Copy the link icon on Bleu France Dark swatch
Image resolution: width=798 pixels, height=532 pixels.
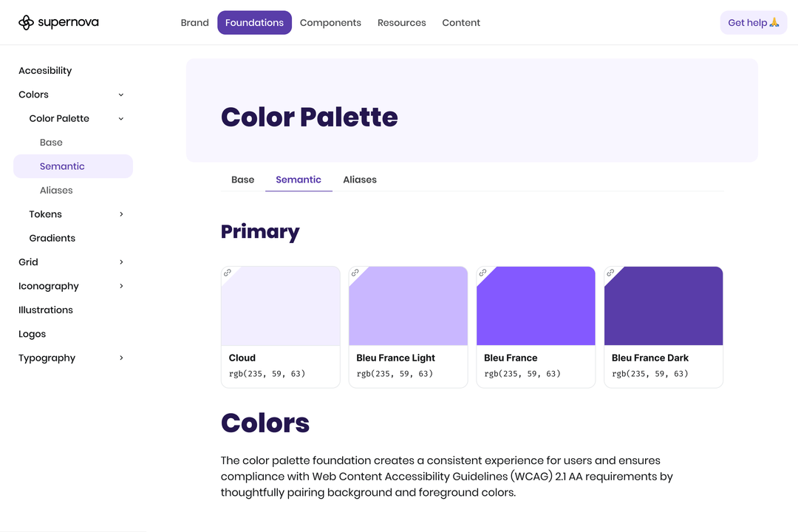(610, 272)
